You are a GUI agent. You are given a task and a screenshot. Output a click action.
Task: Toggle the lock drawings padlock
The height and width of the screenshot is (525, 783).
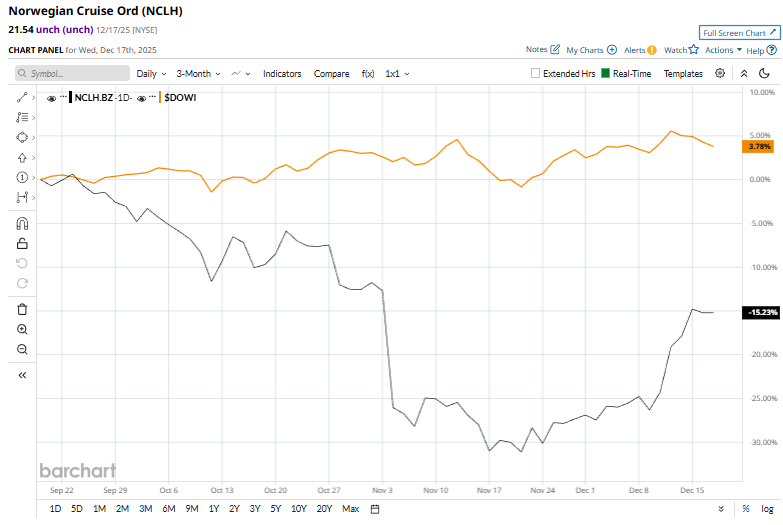point(22,243)
